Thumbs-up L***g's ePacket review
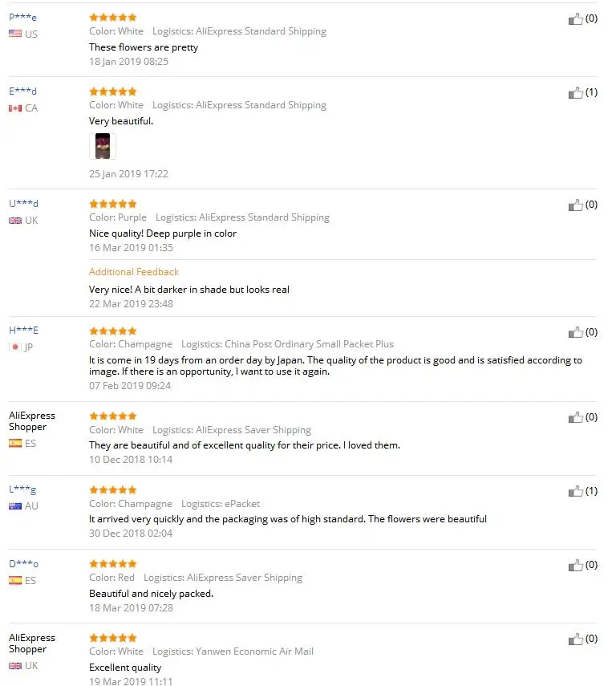616x686 pixels. tap(576, 491)
